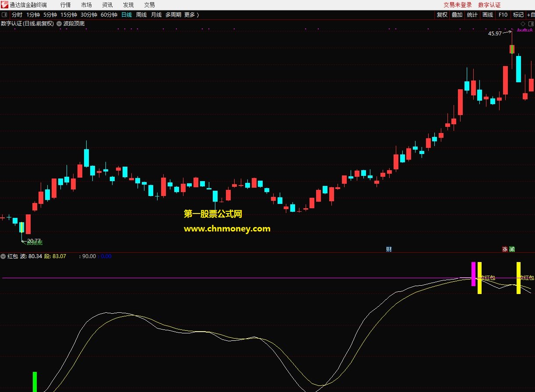Expand the 红包 indicator dropdown arrow
Screen dimensions: 535x392
(4, 256)
